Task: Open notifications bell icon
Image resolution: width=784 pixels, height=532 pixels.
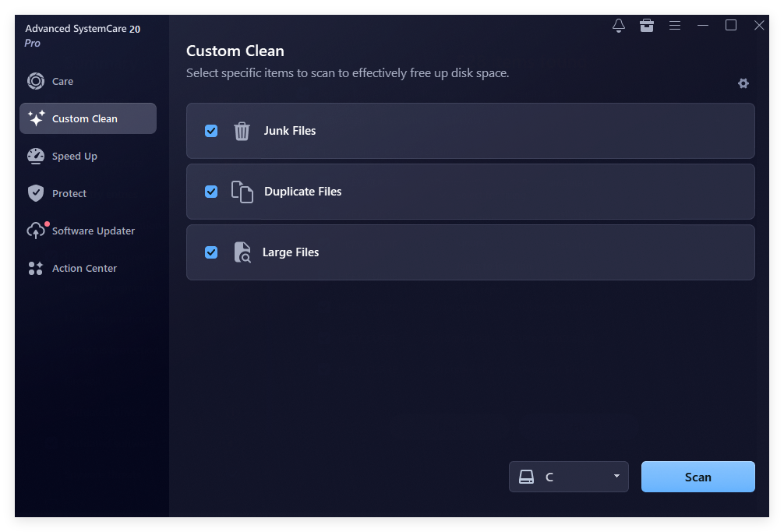Action: click(619, 26)
